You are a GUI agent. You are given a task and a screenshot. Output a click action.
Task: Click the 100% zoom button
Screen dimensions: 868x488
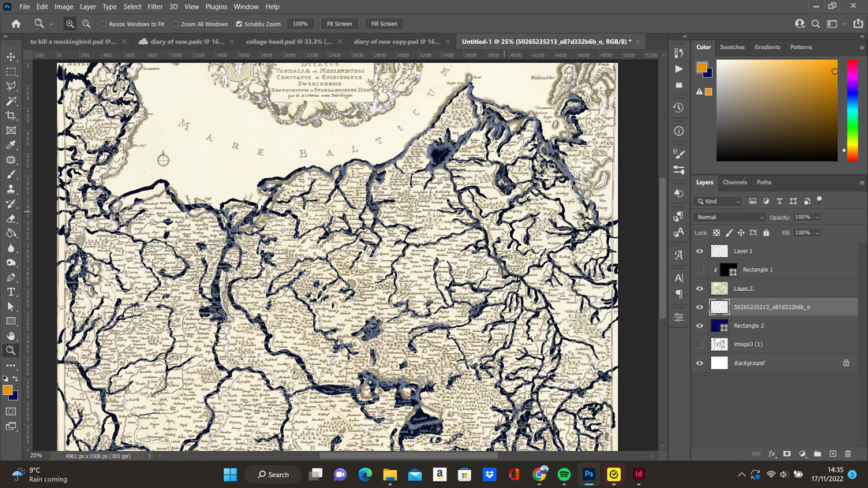pyautogui.click(x=300, y=24)
